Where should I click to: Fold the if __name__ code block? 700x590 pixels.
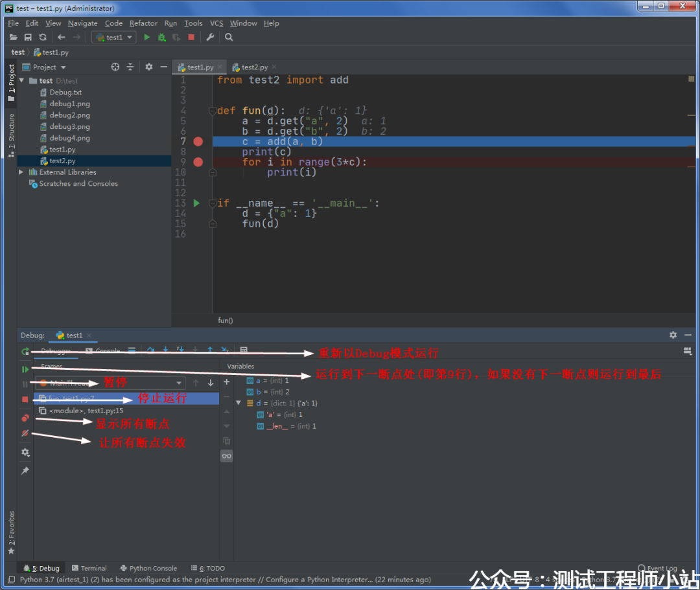(213, 203)
